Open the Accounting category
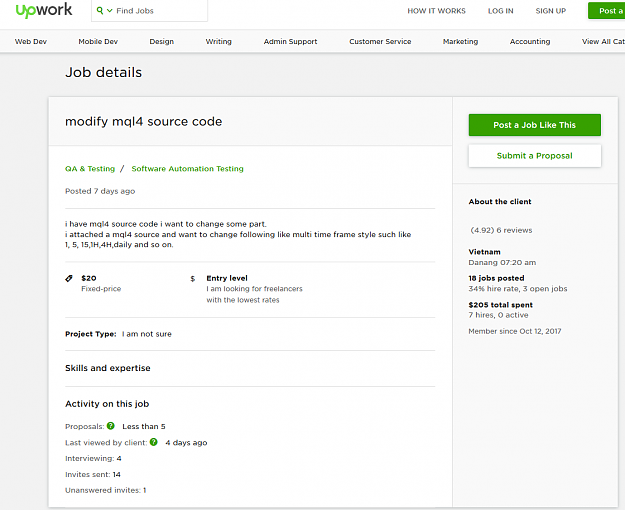Screen dimensions: 625x510 [530, 41]
